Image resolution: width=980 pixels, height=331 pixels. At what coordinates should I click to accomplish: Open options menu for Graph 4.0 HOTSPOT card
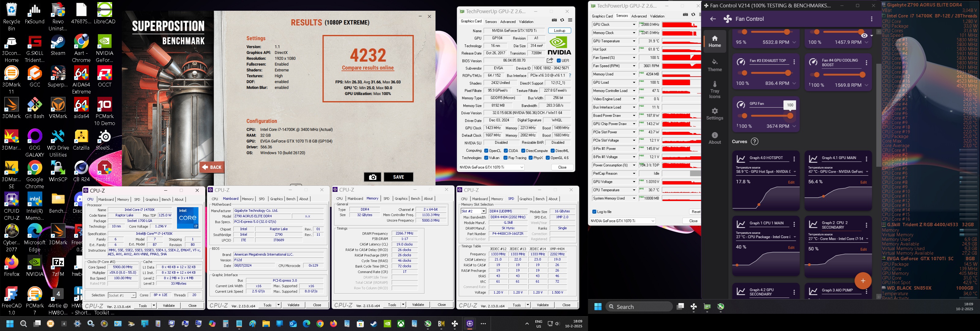[794, 159]
